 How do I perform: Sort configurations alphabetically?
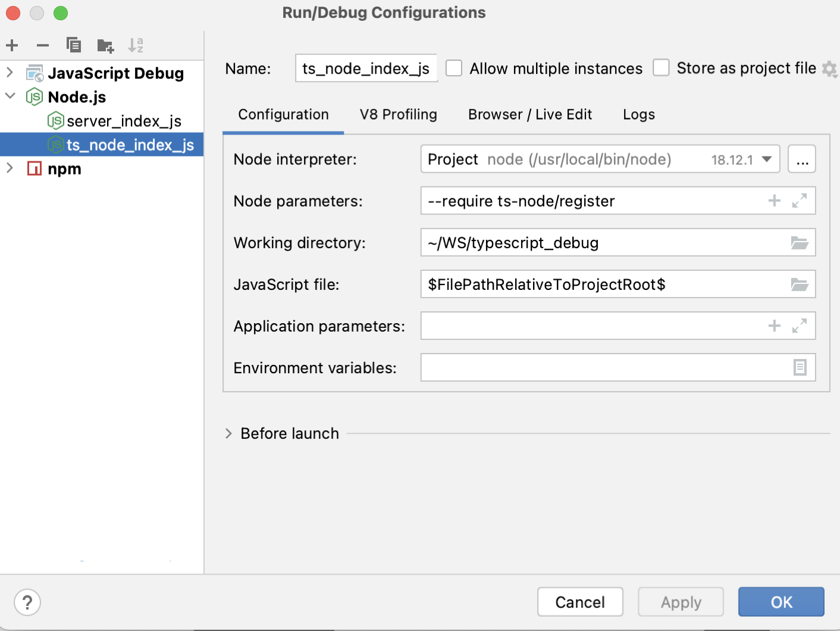136,45
